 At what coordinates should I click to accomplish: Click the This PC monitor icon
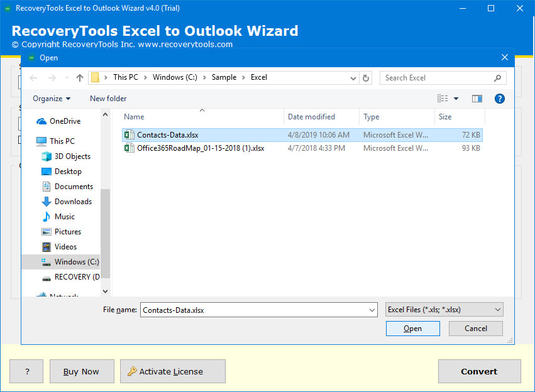coord(41,141)
